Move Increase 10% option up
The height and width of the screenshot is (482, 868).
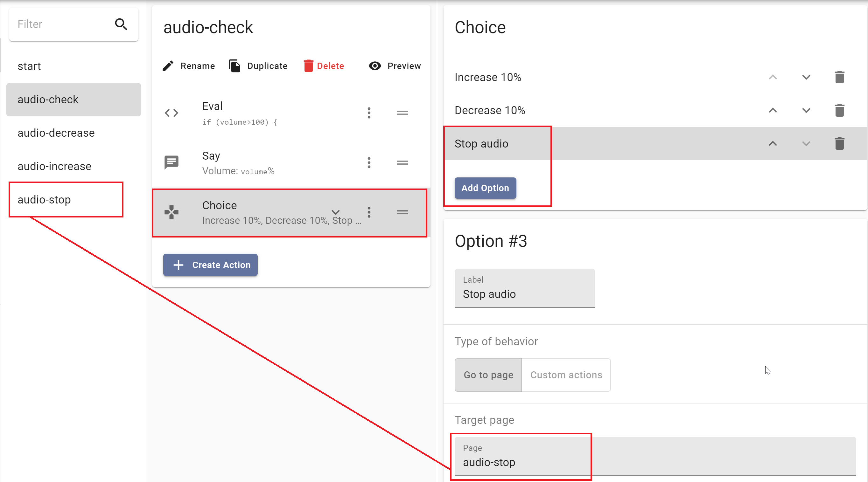[773, 77]
